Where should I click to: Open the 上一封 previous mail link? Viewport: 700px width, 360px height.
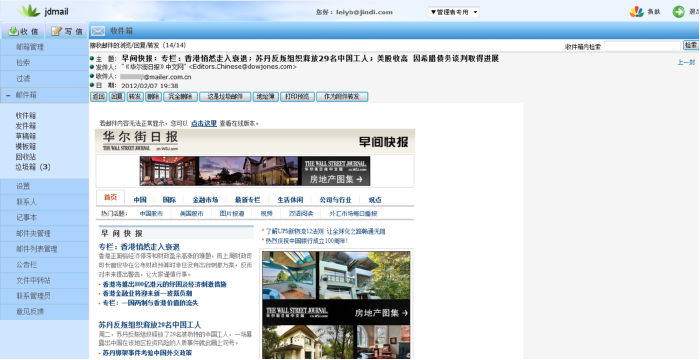(x=686, y=63)
